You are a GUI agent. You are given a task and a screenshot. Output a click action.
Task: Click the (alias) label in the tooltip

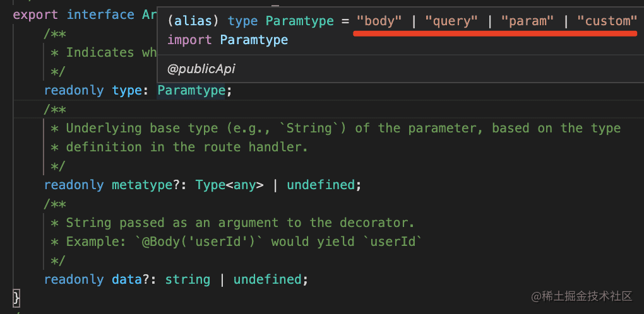194,21
